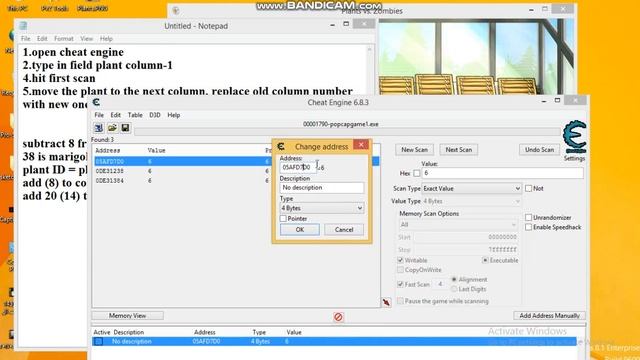Image resolution: width=640 pixels, height=360 pixels.
Task: Open Cheat Engine Table menu
Action: pyautogui.click(x=135, y=115)
